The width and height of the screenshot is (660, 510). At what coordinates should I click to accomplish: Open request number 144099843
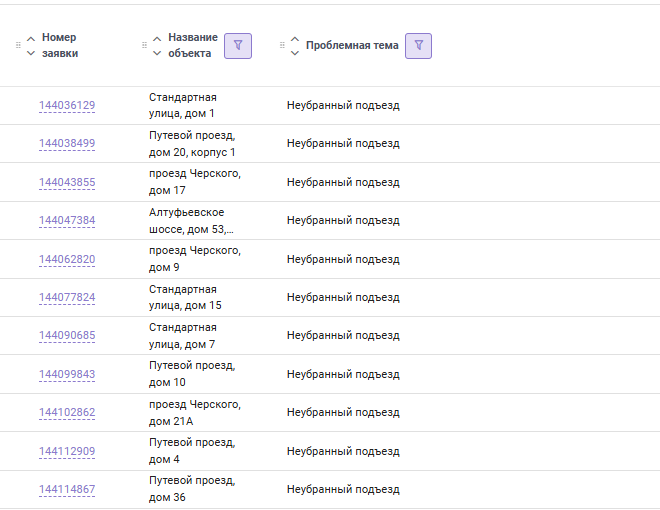click(67, 374)
